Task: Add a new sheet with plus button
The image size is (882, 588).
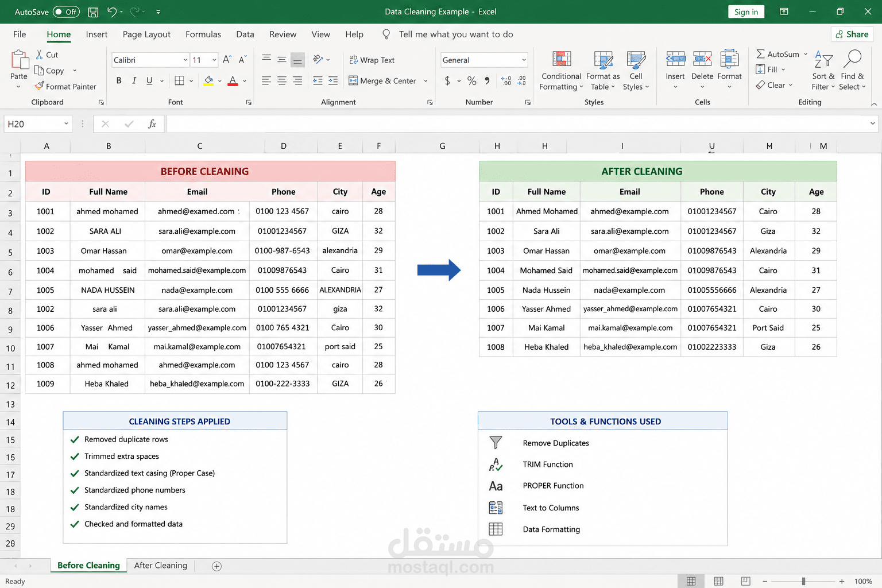Action: tap(216, 566)
